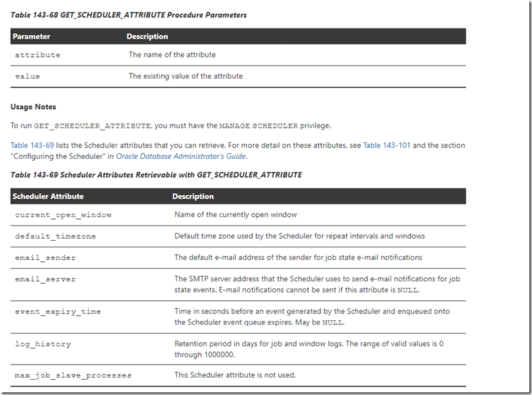Screen dimensions: 532x395
Task: Click "This Scheduler attribute is not used" text
Action: tap(235, 375)
